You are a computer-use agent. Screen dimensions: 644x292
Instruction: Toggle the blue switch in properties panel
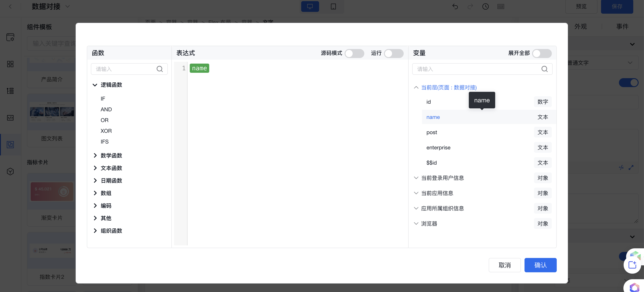click(629, 83)
